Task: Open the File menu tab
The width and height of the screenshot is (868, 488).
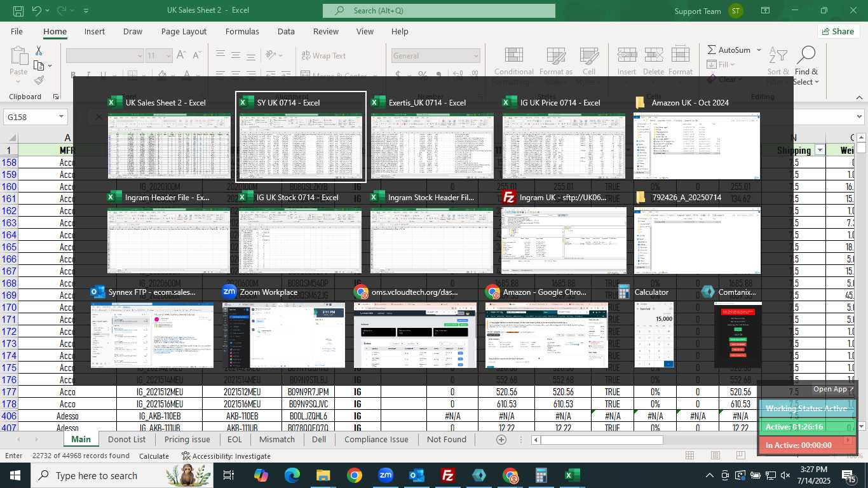Action: 17,31
